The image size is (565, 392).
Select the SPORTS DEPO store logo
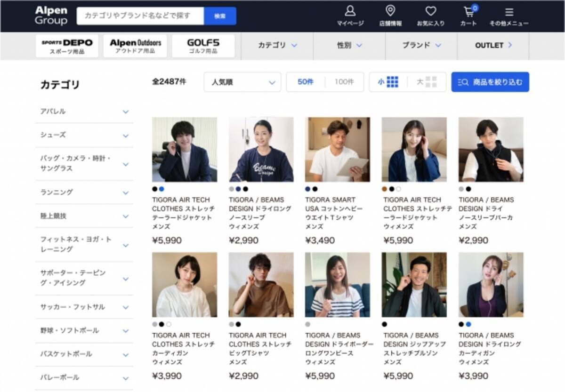coord(67,46)
